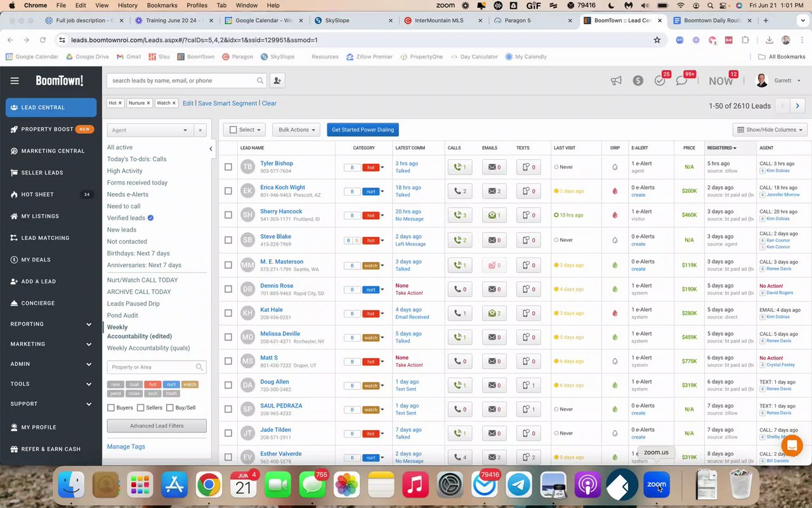The height and width of the screenshot is (508, 812).
Task: Select the red hot category filter chip
Action: coord(152,384)
